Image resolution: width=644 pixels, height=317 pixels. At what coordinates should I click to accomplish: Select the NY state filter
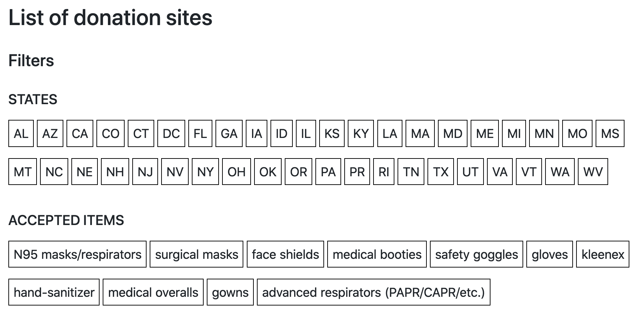click(x=205, y=172)
